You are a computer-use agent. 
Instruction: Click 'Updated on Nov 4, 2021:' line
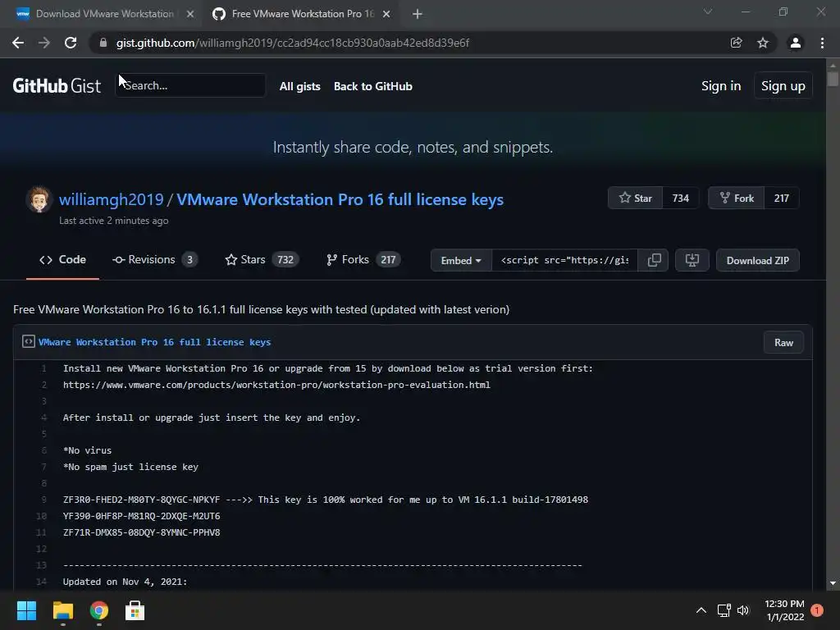tap(125, 582)
